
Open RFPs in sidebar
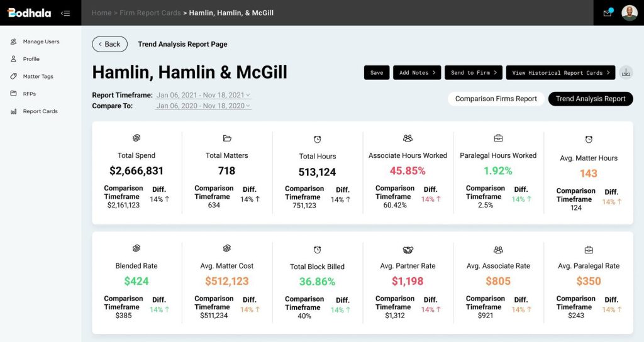[30, 94]
